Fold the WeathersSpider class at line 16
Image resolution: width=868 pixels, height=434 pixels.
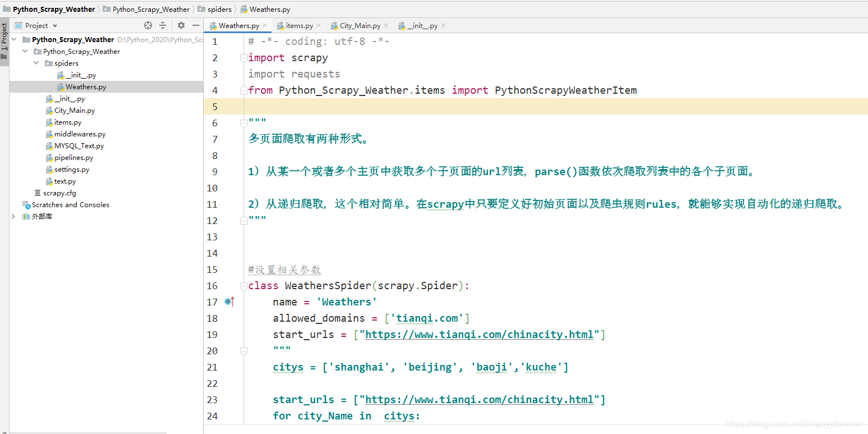coord(244,286)
